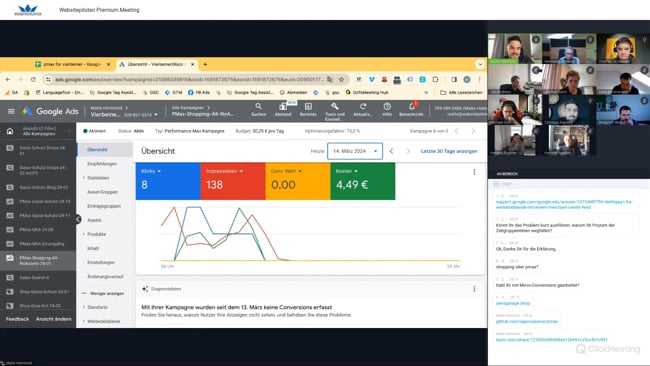This screenshot has height=366, width=650.
Task: Open Chrome three-dot menu
Action: click(x=479, y=79)
